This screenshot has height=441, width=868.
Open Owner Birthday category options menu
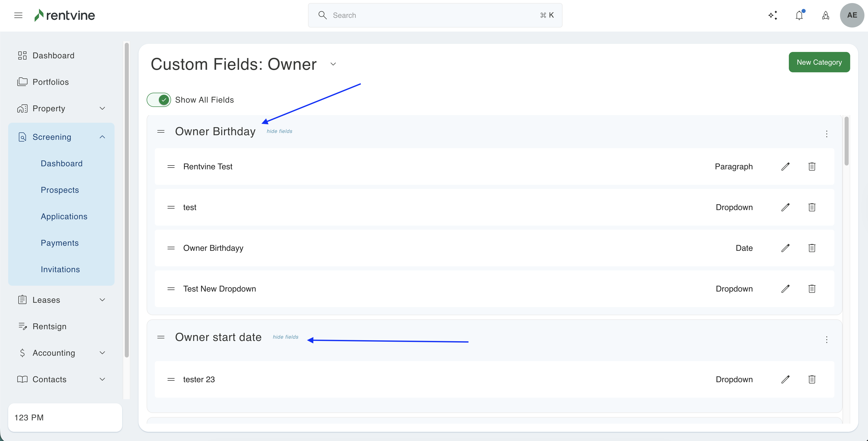pos(827,134)
